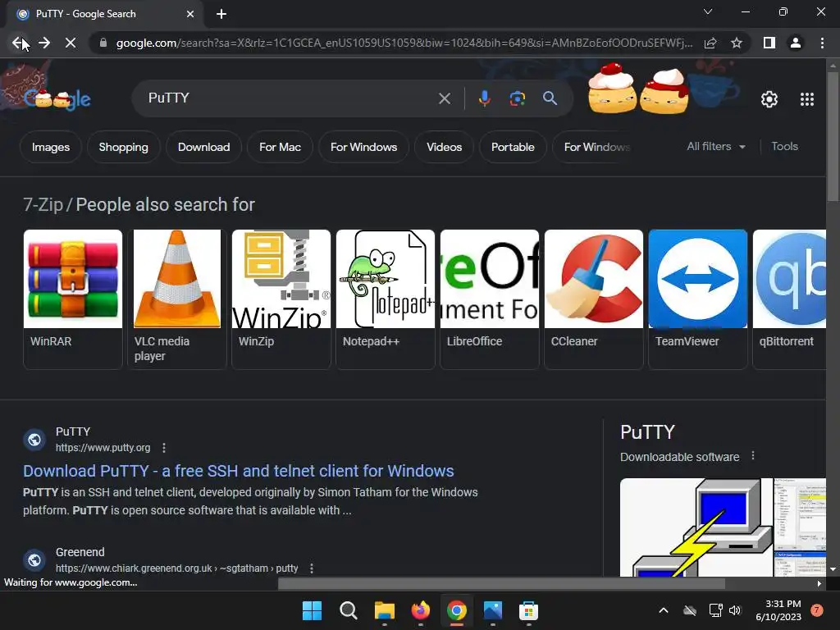Open the LibreOffice card
Viewport: 840px width, 630px height.
[490, 299]
